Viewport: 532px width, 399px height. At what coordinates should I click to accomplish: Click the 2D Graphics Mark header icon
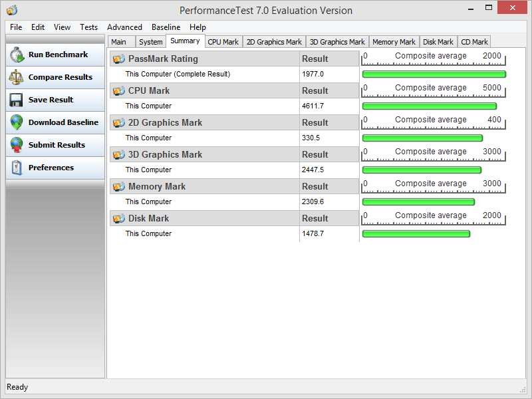119,122
